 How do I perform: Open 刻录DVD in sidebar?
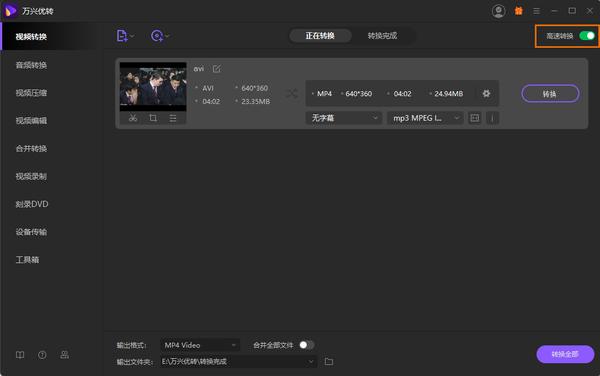coord(32,204)
